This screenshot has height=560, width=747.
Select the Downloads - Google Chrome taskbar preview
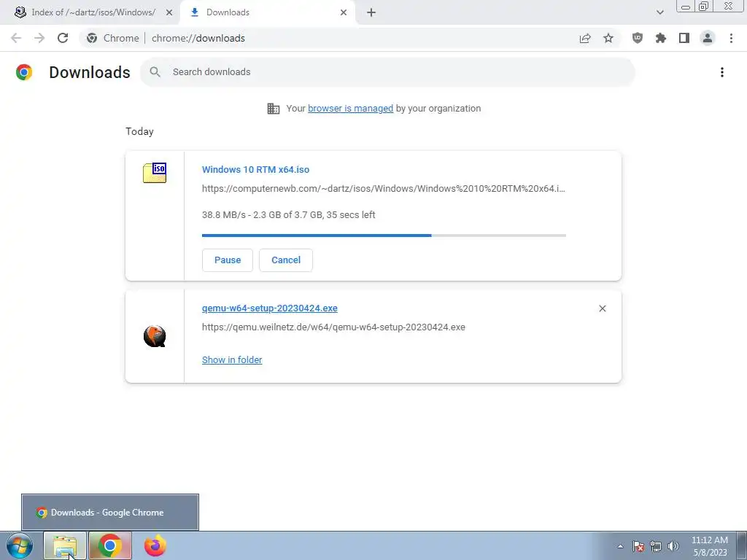point(110,513)
